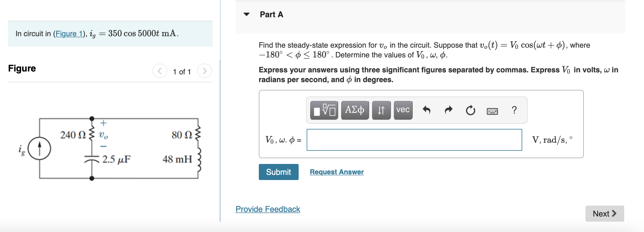Open the equation template palette icon

pos(324,110)
